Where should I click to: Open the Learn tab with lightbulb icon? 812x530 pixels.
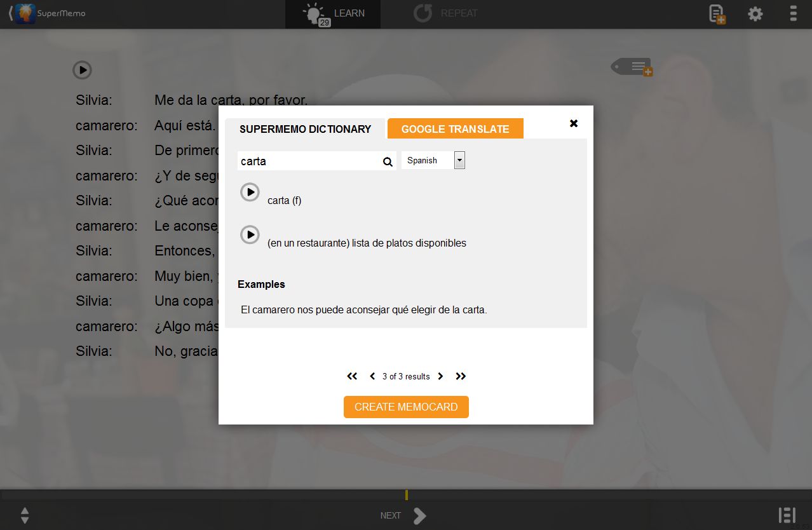[333, 14]
